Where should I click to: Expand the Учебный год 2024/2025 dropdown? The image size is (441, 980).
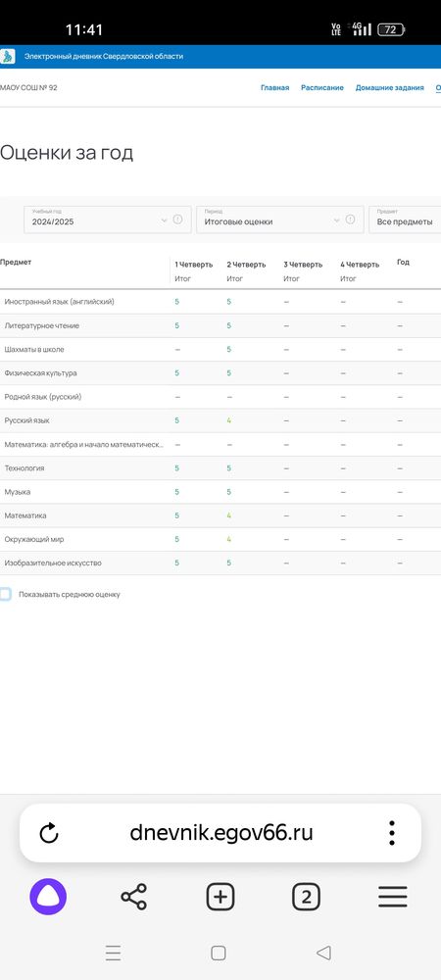coord(98,220)
